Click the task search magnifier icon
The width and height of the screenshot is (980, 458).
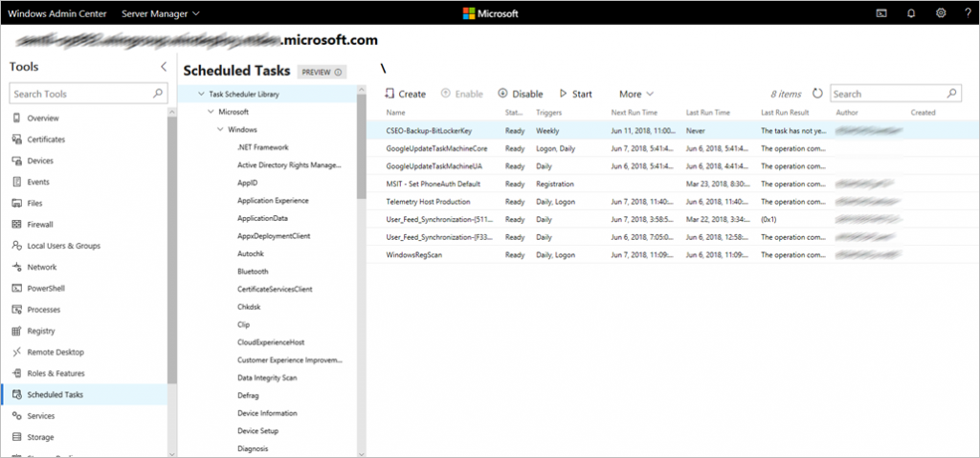951,94
